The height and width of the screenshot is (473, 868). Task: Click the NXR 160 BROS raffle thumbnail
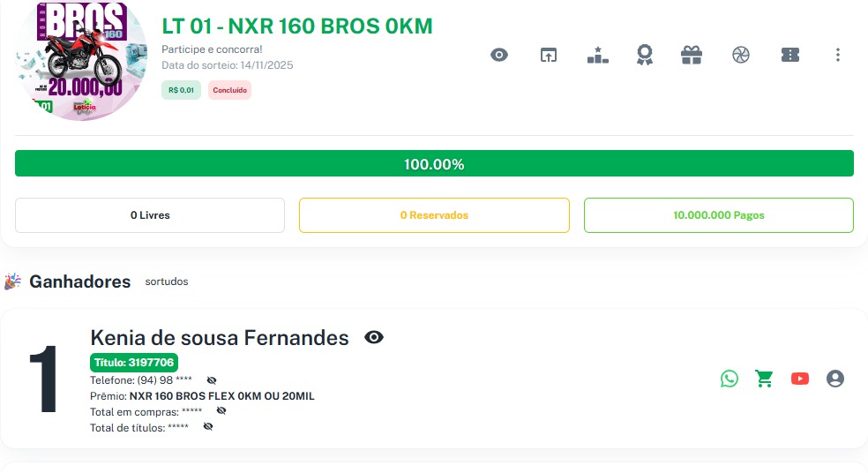point(81,60)
